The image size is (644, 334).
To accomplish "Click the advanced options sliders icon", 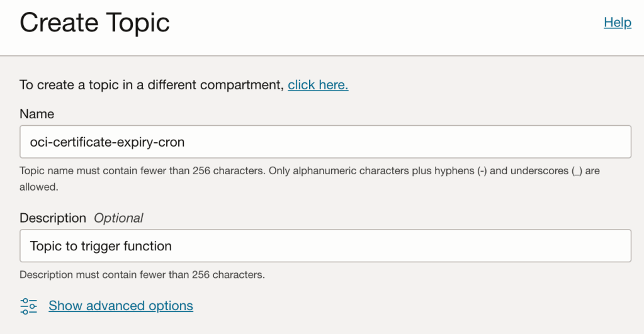I will click(x=29, y=306).
